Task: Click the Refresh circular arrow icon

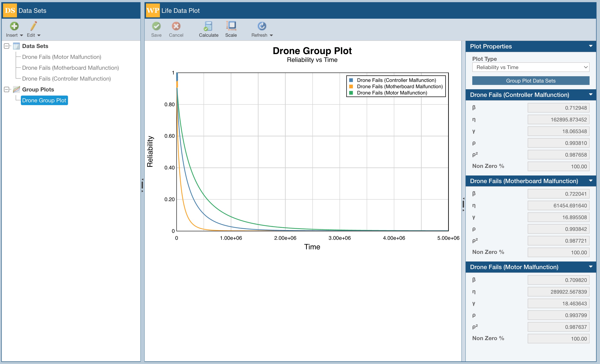Action: click(x=262, y=26)
